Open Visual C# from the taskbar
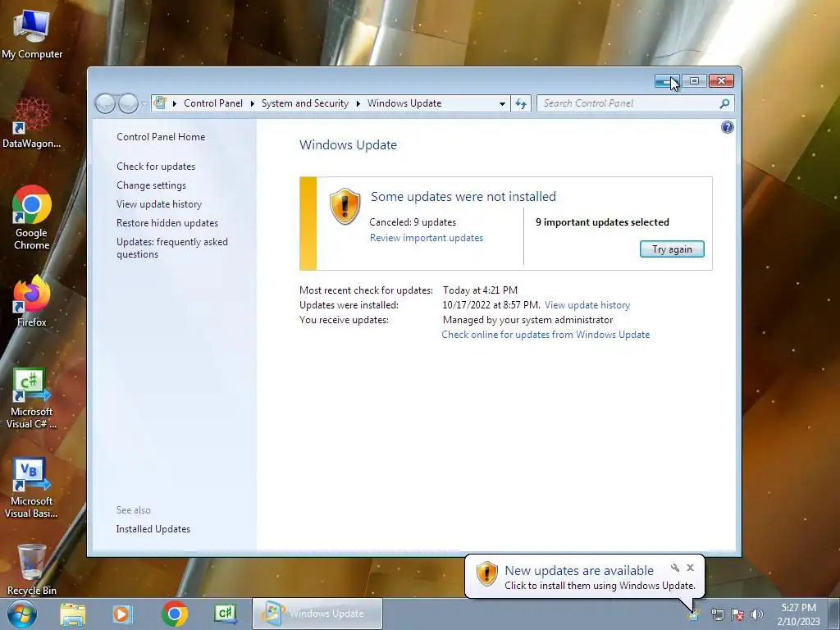 [225, 614]
